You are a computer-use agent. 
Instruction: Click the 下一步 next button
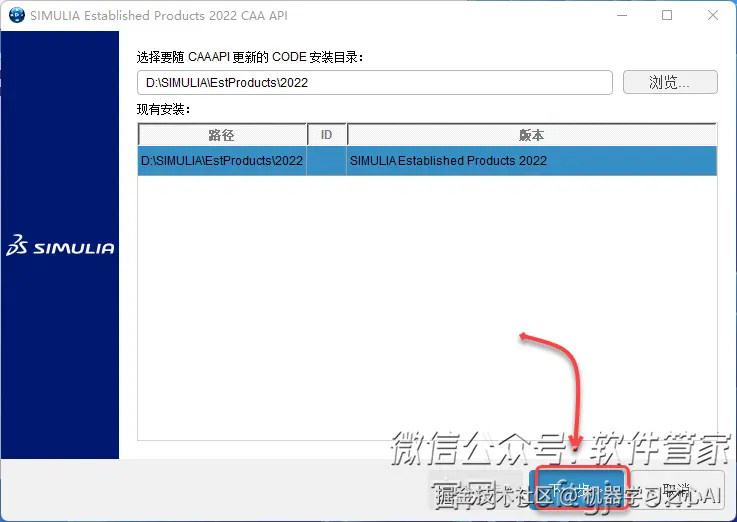point(579,490)
